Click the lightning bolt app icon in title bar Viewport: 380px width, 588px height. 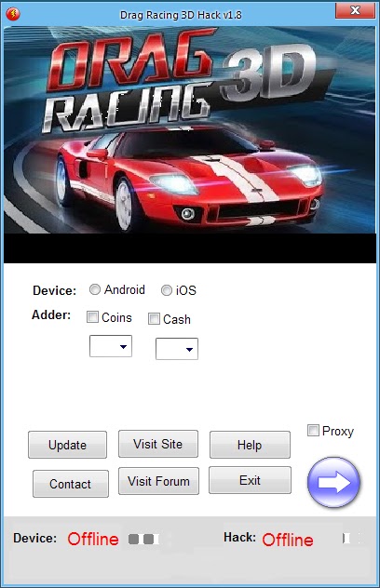pyautogui.click(x=13, y=14)
